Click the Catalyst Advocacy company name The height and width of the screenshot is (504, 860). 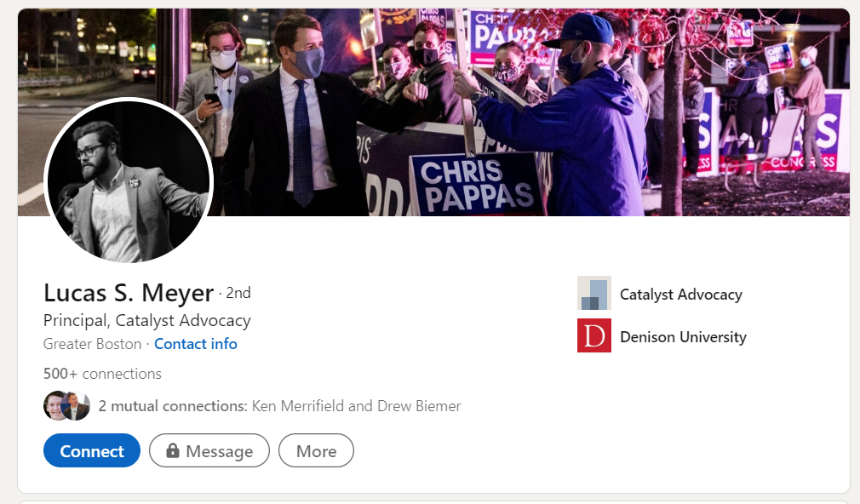click(x=680, y=294)
